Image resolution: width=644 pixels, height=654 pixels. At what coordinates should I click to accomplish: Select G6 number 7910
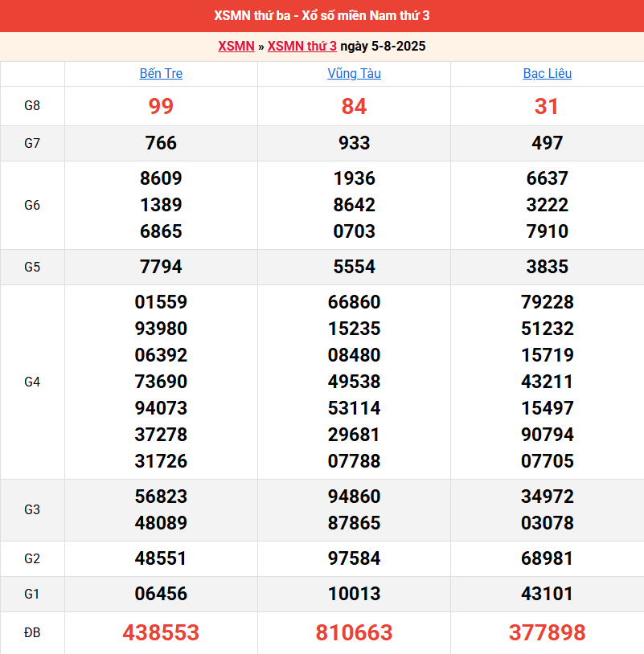pyautogui.click(x=548, y=231)
